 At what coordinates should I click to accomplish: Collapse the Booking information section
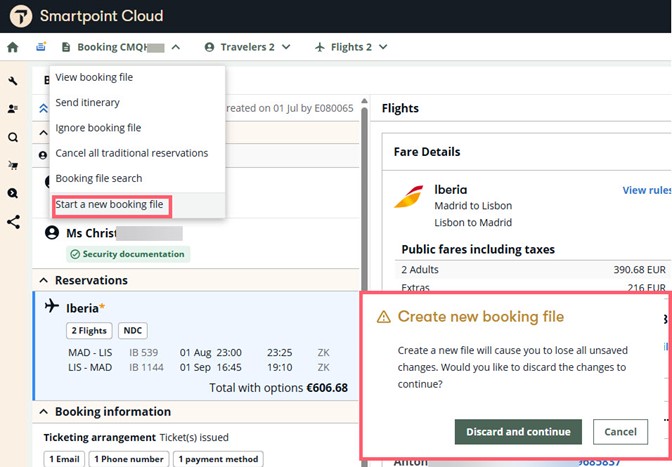[43, 412]
